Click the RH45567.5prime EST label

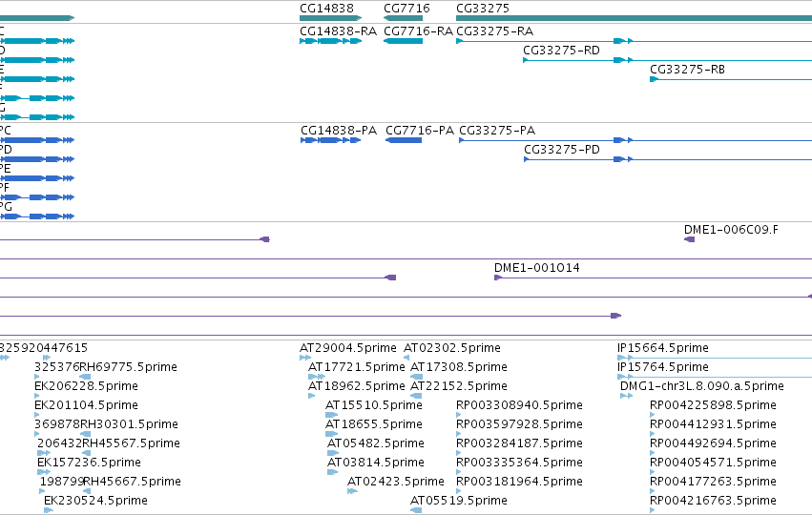(x=132, y=443)
